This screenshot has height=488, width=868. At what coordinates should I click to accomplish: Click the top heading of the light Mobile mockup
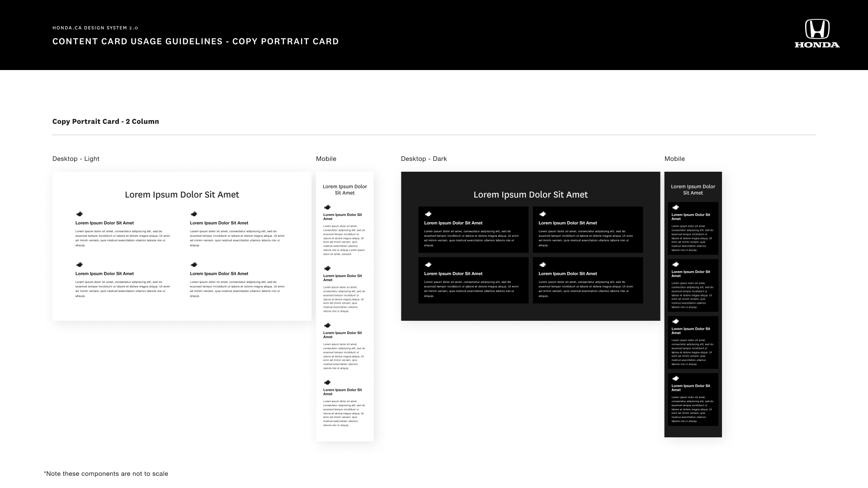click(345, 190)
